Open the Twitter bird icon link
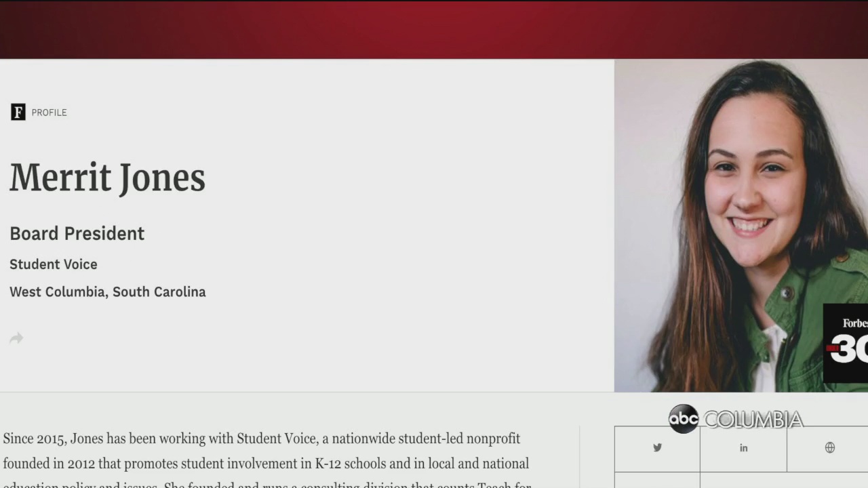The image size is (868, 488). (x=657, y=448)
